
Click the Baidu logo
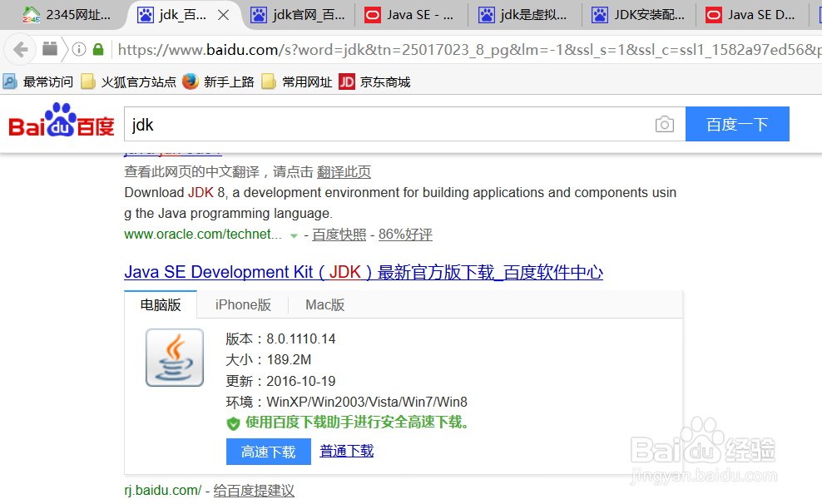coord(62,121)
